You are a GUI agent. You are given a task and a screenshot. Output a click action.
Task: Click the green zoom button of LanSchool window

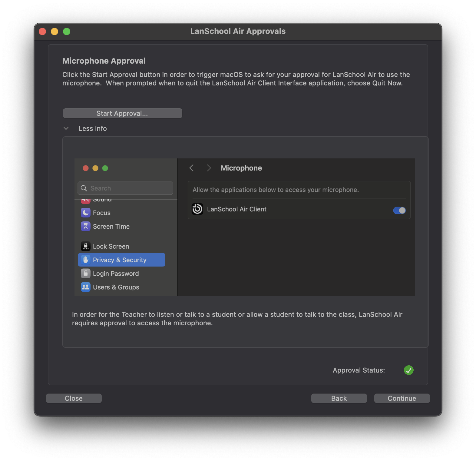67,32
